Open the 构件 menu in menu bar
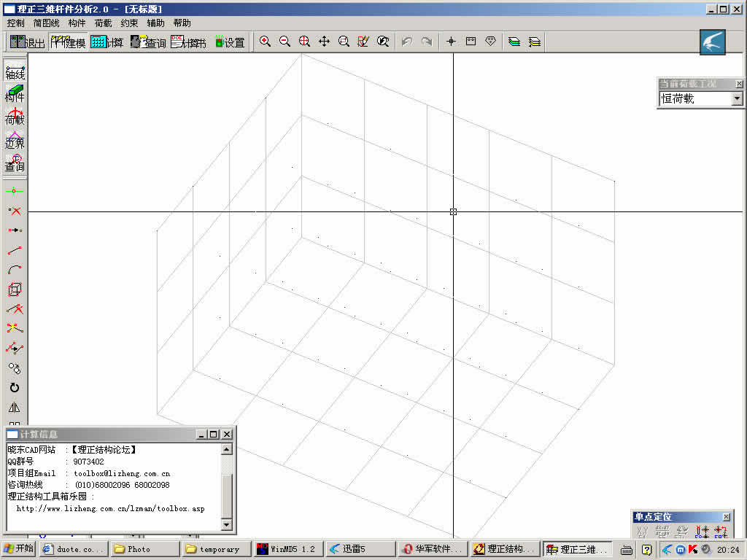Viewport: 747px width, 560px height. point(77,23)
